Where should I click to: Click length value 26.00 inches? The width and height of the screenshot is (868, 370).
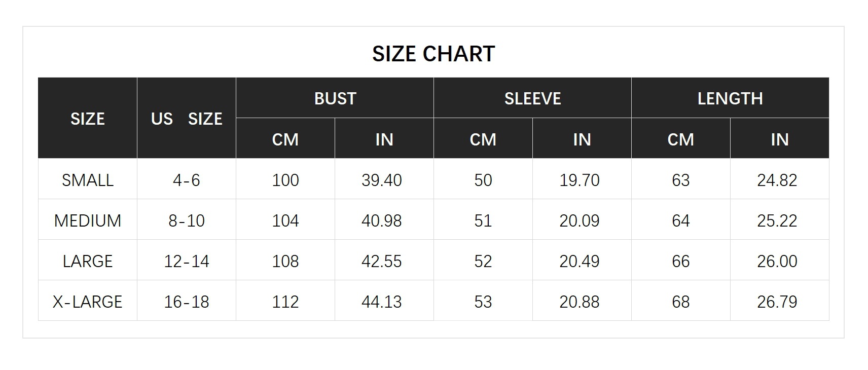(x=777, y=261)
